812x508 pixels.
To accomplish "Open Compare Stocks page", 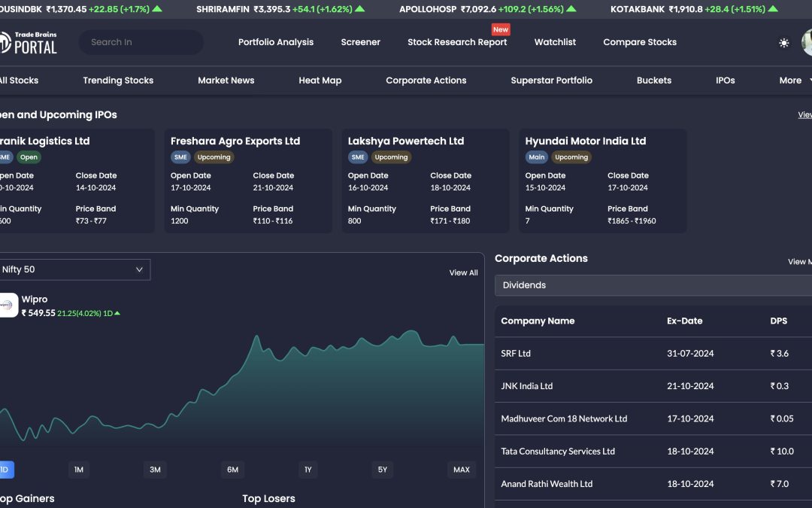I will (x=640, y=42).
